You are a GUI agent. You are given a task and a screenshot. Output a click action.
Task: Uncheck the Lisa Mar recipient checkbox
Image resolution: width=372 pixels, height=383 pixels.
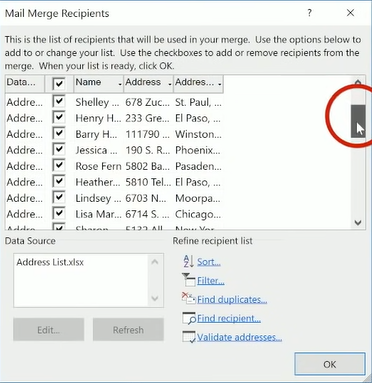(x=59, y=213)
